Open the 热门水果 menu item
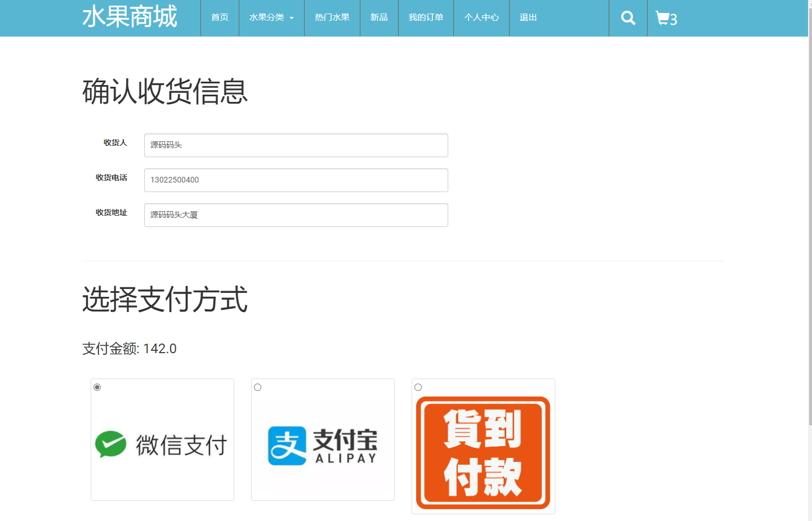This screenshot has width=812, height=521. (332, 17)
